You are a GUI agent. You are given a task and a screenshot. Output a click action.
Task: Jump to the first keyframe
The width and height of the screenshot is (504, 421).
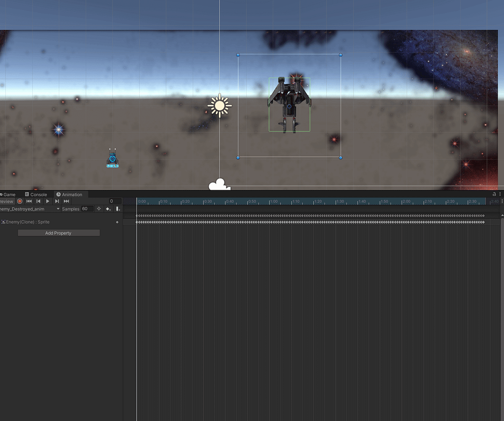click(29, 201)
